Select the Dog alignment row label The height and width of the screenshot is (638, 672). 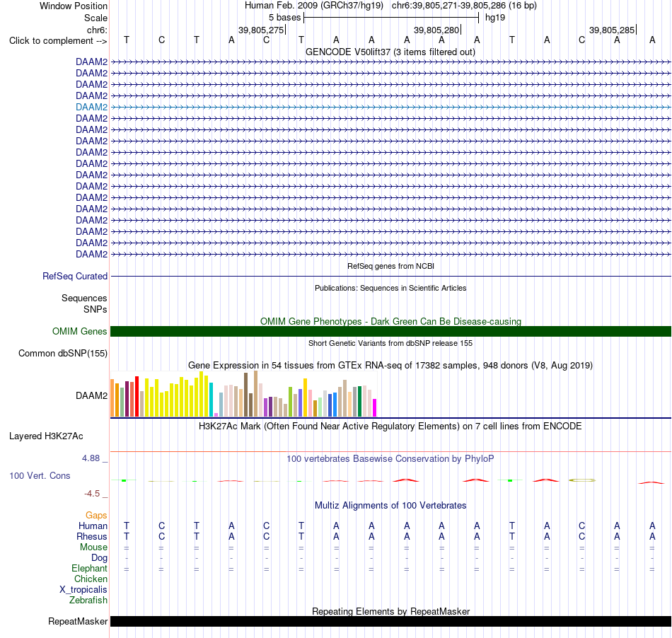coord(100,558)
